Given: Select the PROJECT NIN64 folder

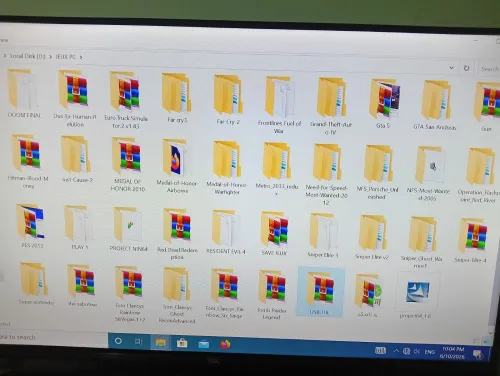Looking at the screenshot, I should pos(128,229).
